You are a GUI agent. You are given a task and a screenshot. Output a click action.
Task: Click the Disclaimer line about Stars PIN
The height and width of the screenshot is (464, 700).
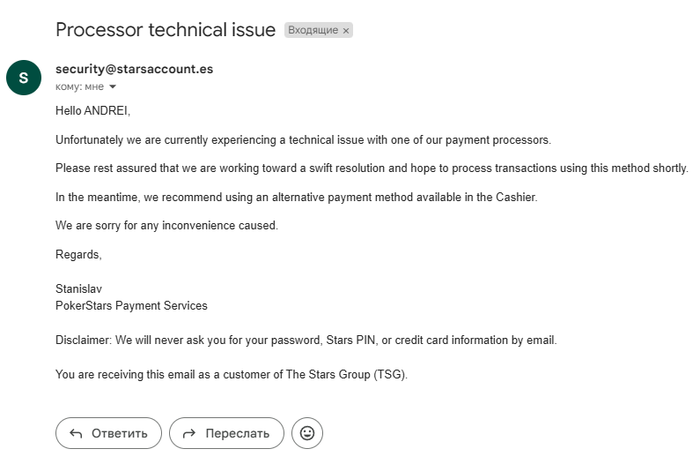306,340
